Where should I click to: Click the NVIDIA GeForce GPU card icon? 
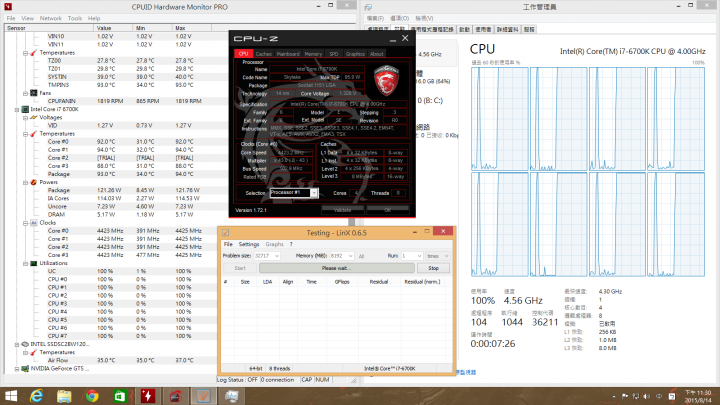(26, 368)
